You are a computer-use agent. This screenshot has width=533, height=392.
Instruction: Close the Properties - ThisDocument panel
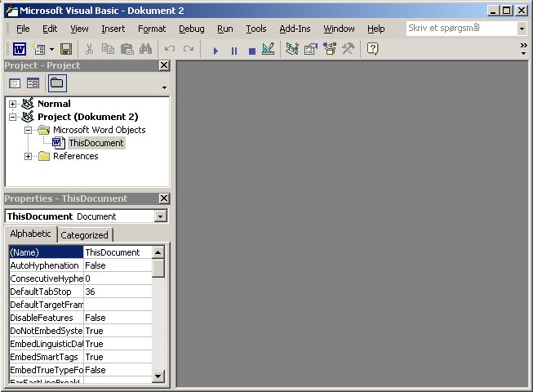[x=164, y=198]
